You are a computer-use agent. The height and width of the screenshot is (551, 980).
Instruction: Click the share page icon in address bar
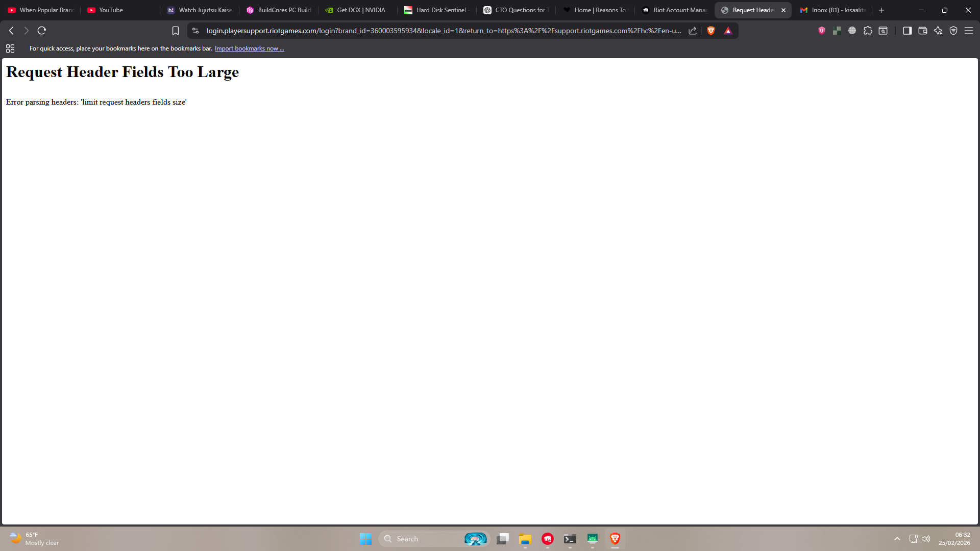click(x=693, y=31)
